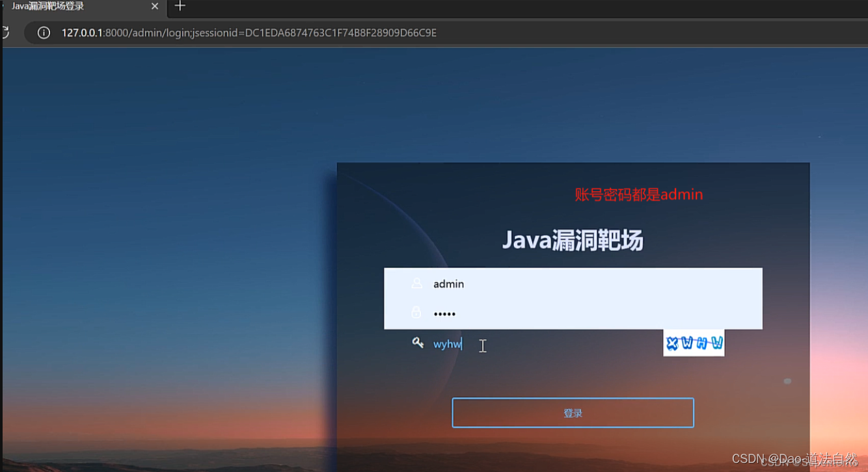868x472 pixels.
Task: Select the Java漏洞靶场登录 browser tab
Action: pos(78,7)
